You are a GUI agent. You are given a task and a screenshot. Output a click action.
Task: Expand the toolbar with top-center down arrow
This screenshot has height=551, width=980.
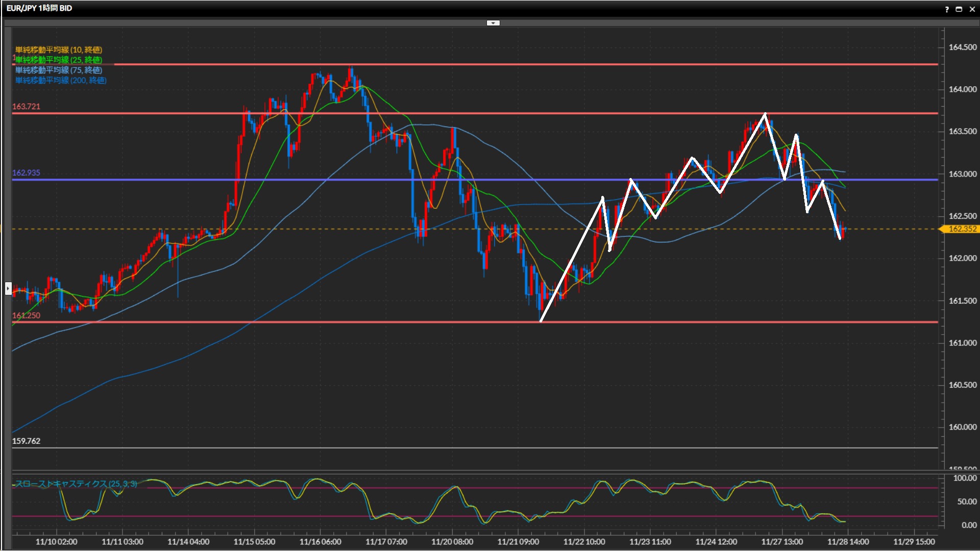coord(493,23)
